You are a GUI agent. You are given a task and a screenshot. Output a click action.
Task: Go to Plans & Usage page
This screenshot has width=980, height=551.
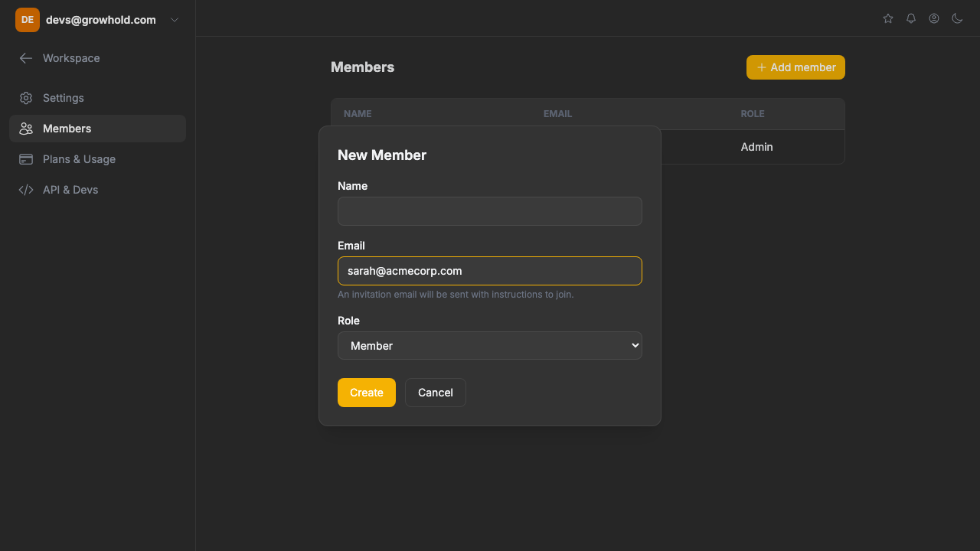(x=79, y=159)
